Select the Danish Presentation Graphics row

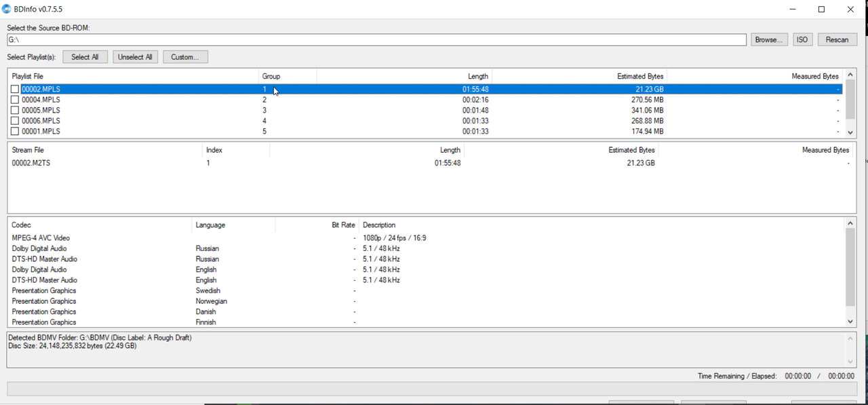coord(427,311)
